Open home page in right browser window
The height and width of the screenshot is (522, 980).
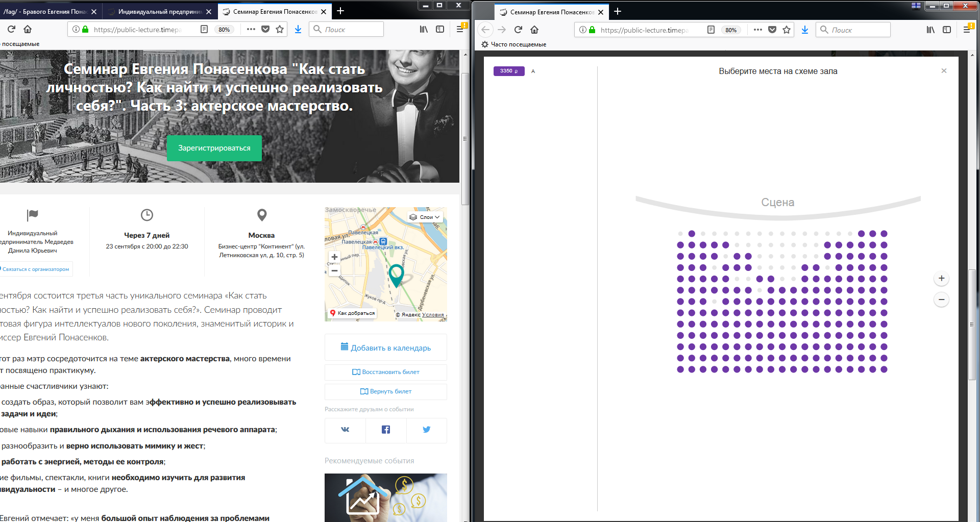(534, 30)
